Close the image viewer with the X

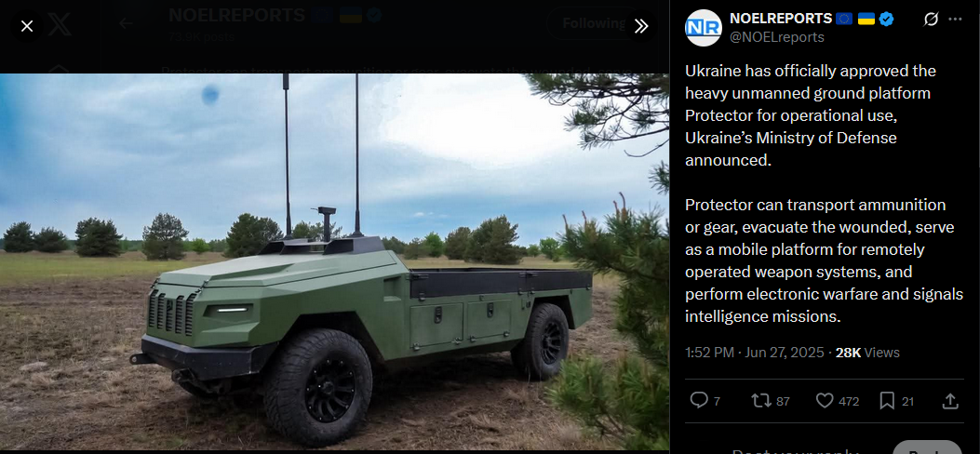point(27,26)
